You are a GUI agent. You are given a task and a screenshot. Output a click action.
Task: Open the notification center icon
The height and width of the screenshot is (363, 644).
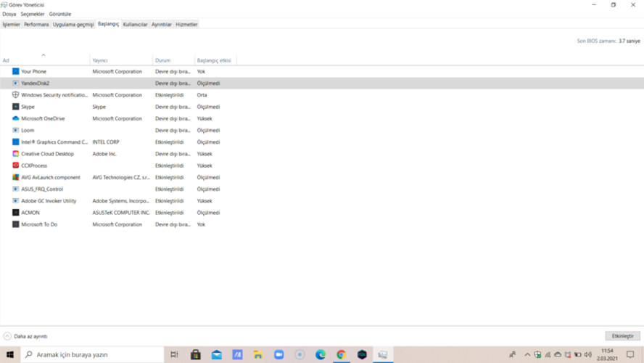(630, 354)
